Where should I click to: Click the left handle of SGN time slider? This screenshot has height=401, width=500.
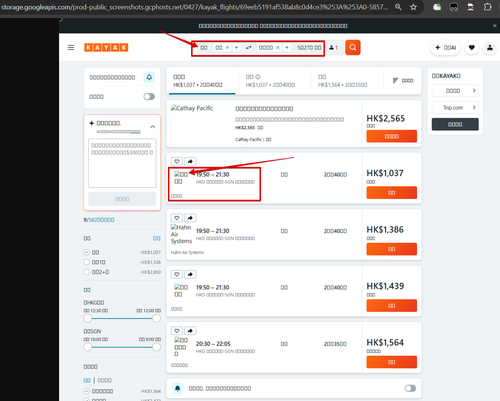[x=88, y=347]
